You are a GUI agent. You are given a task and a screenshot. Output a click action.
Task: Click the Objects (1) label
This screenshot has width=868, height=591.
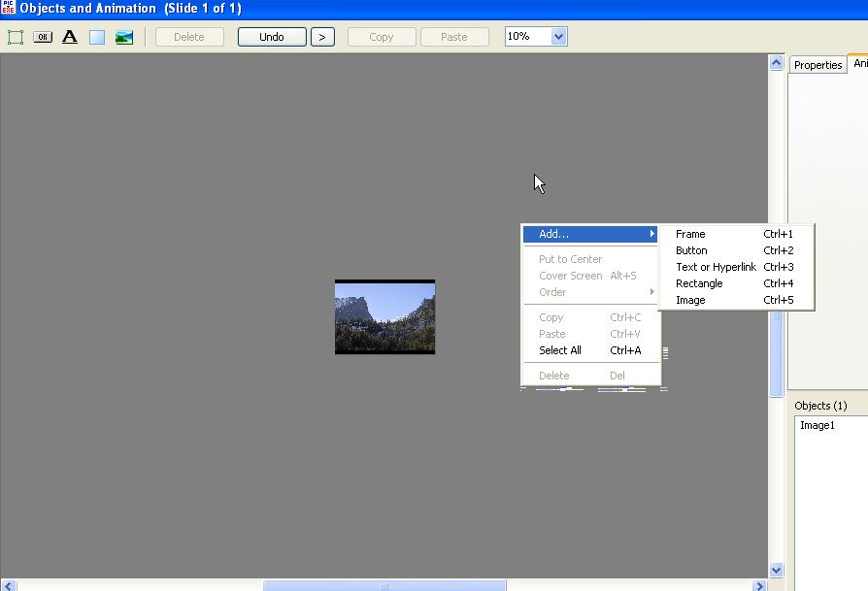click(820, 406)
